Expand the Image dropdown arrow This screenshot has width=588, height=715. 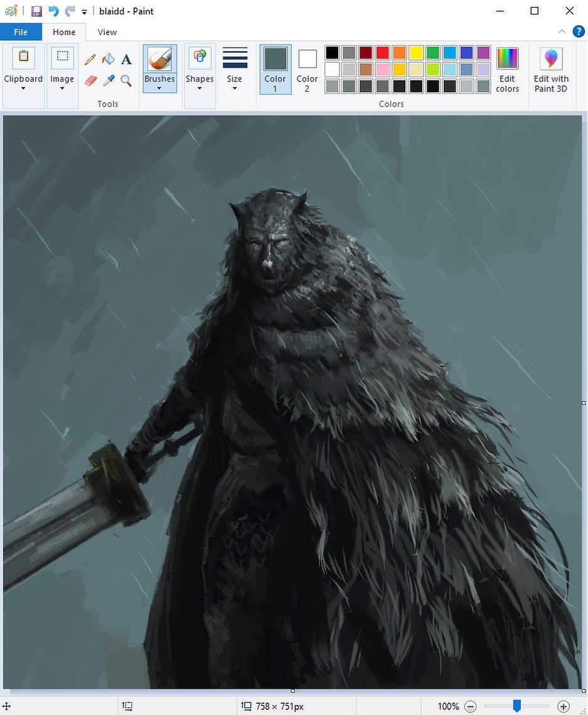point(62,88)
